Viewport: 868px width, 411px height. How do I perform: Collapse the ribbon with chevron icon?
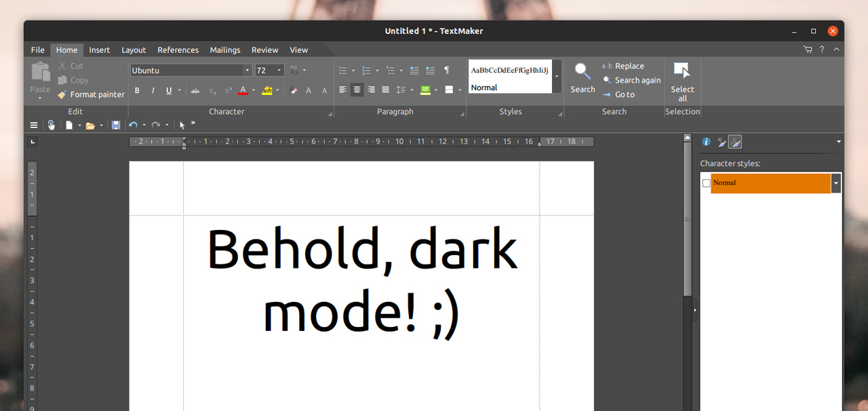pyautogui.click(x=837, y=50)
